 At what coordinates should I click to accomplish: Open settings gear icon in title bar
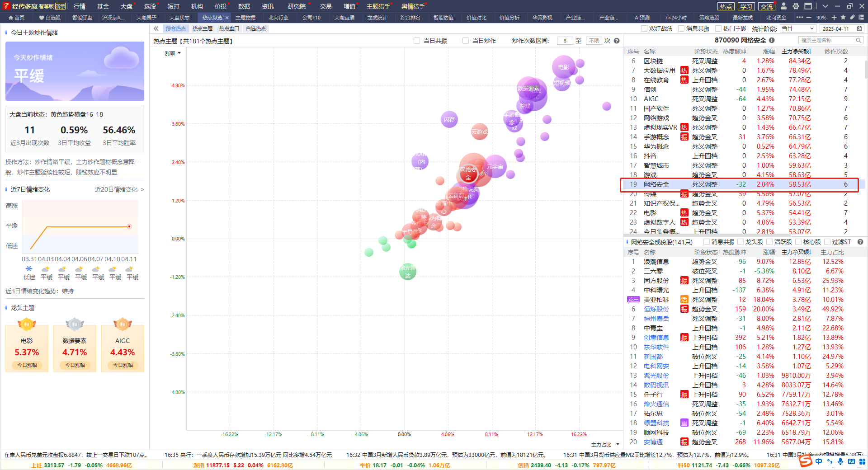[796, 6]
